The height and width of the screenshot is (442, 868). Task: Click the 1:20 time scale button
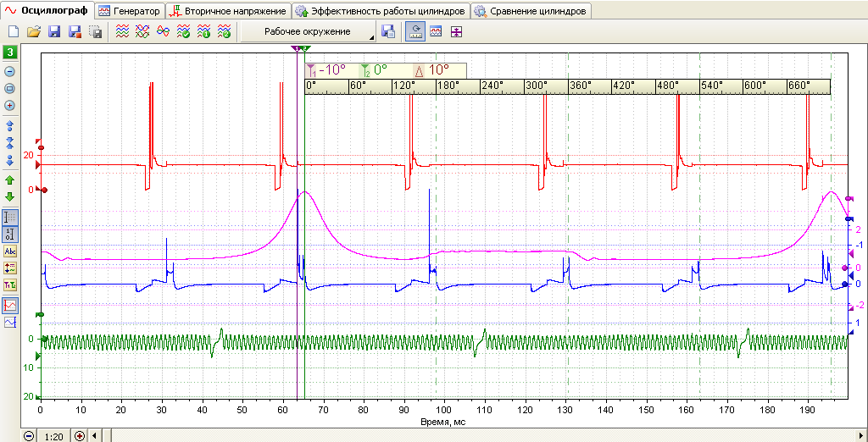[x=53, y=436]
